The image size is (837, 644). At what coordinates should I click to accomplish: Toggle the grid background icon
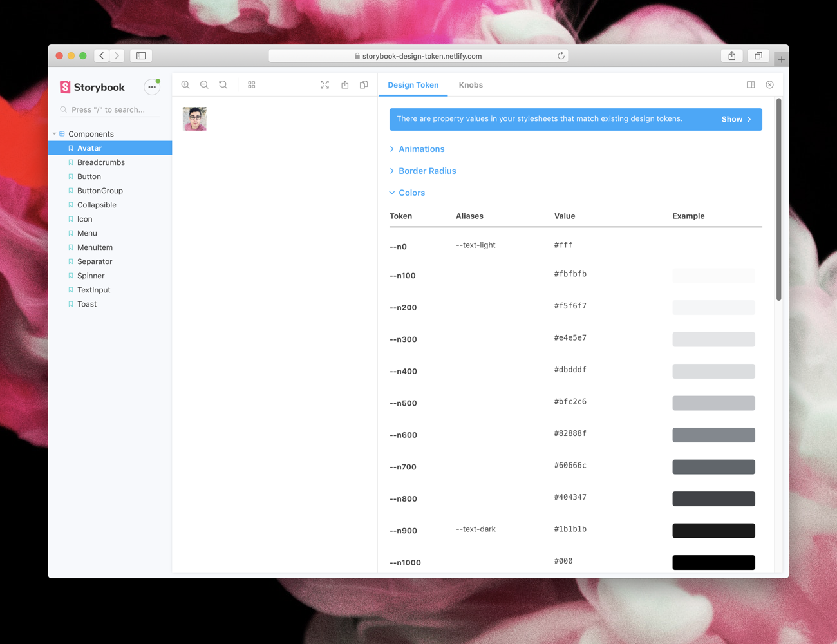252,85
